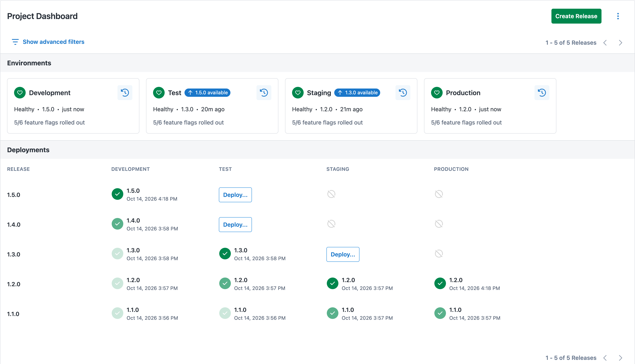This screenshot has width=635, height=364.
Task: Click 1.3.0 Development success checkmark
Action: (117, 254)
